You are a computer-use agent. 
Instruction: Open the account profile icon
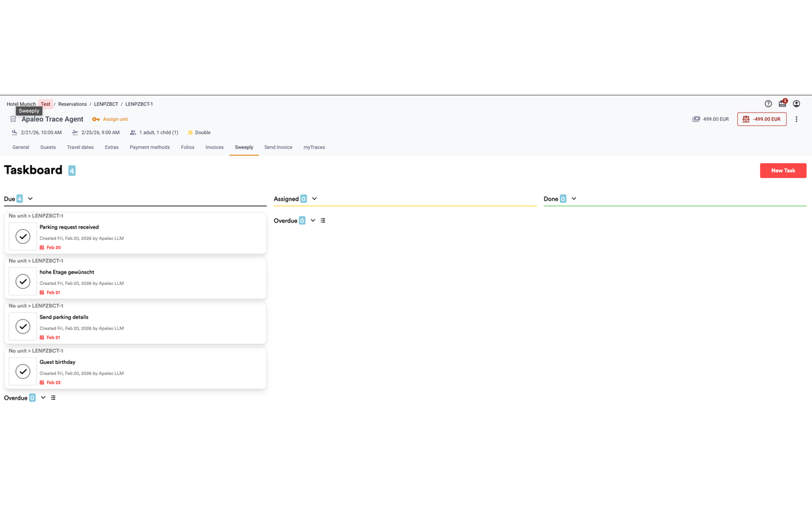click(796, 104)
